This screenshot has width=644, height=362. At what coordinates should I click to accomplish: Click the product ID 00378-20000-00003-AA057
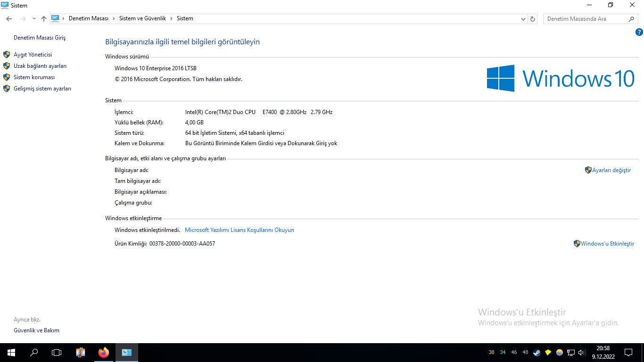pyautogui.click(x=182, y=244)
